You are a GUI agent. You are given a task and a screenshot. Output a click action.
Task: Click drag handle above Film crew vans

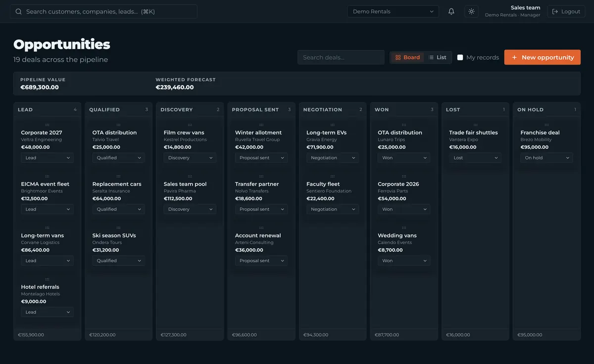tap(190, 125)
